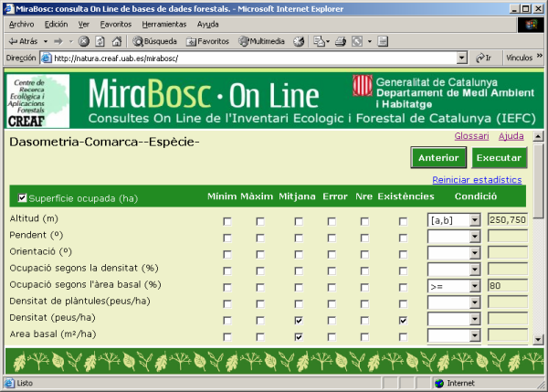The height and width of the screenshot is (392, 548).
Task: Check Mínim for Altitud (m)
Action: (227, 221)
